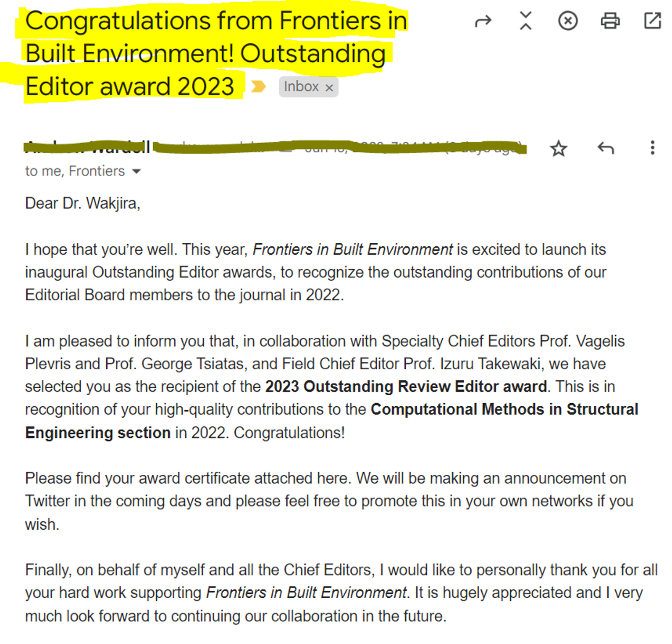Toggle the yellow importance marker
This screenshot has height=644, width=672.
coord(258,87)
